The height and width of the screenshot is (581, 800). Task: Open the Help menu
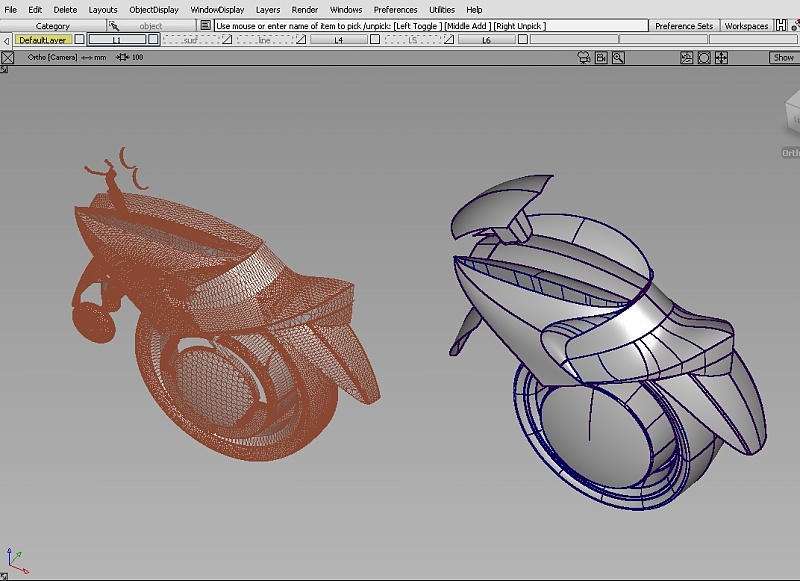pos(474,10)
